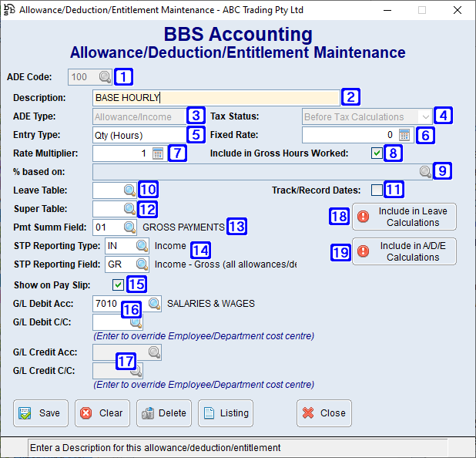Toggle Include in Gross Hours Worked checkbox
This screenshot has height=458, width=476.
pos(377,153)
